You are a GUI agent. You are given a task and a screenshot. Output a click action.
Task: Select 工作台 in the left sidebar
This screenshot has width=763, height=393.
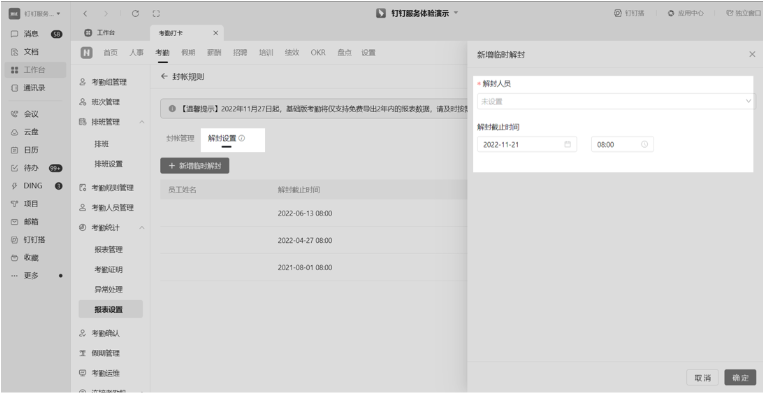35,70
